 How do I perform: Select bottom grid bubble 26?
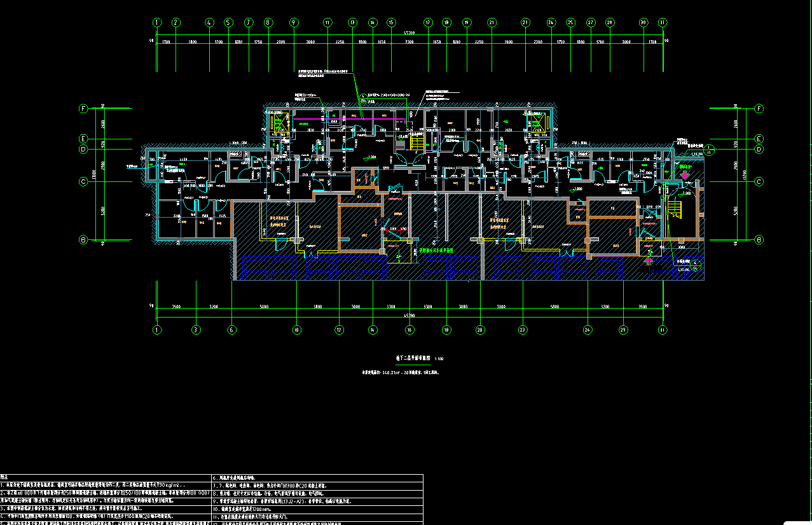pyautogui.click(x=588, y=330)
